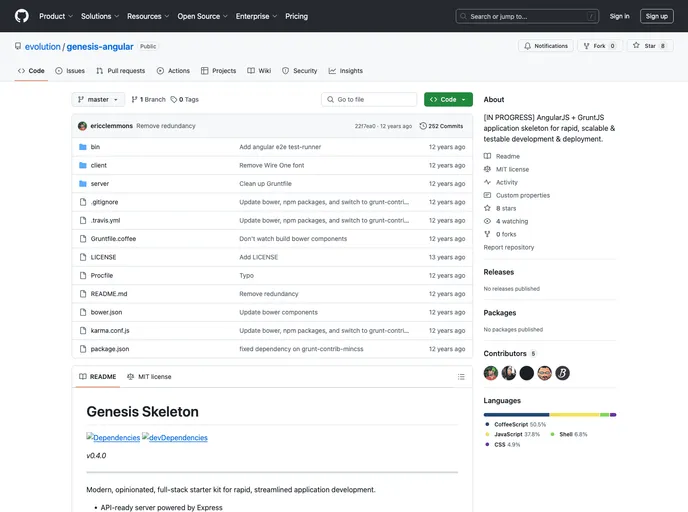This screenshot has height=512, width=688.
Task: Open the LICENSE file
Action: coord(104,257)
